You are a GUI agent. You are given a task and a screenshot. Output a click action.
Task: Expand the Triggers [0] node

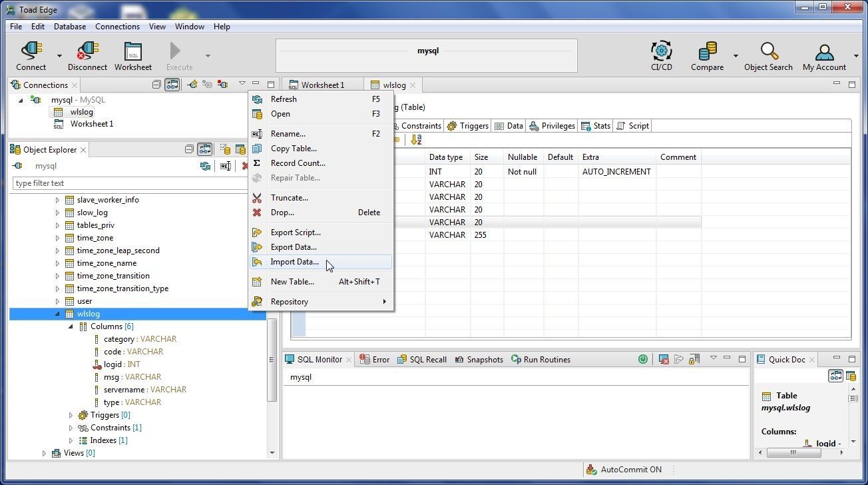tap(71, 415)
